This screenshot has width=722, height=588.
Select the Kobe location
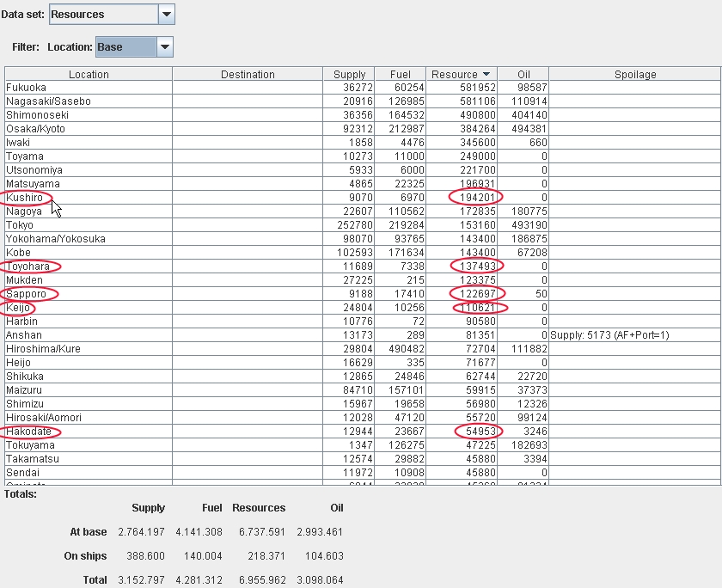(18, 253)
